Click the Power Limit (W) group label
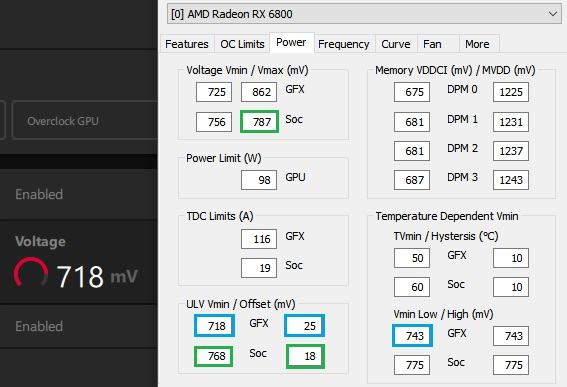The width and height of the screenshot is (567, 387). [x=224, y=158]
